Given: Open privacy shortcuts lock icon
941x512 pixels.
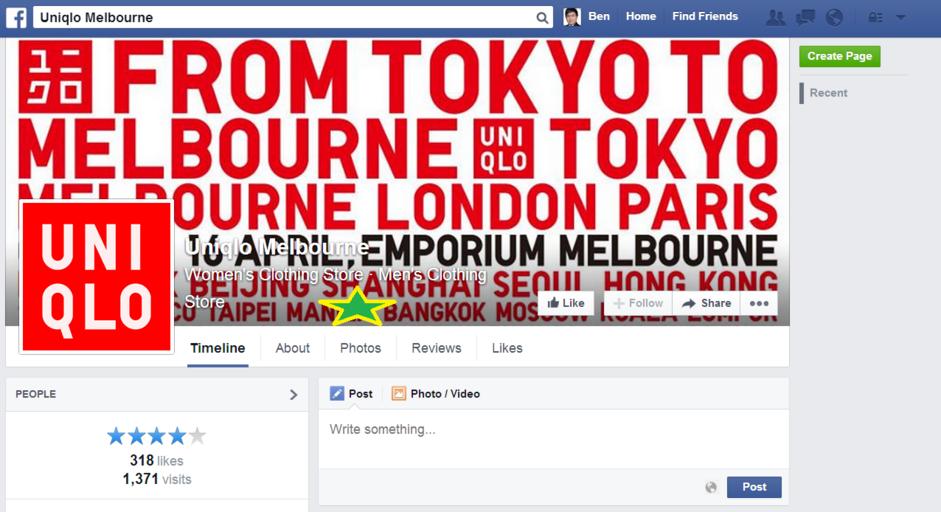Looking at the screenshot, I should (x=876, y=17).
